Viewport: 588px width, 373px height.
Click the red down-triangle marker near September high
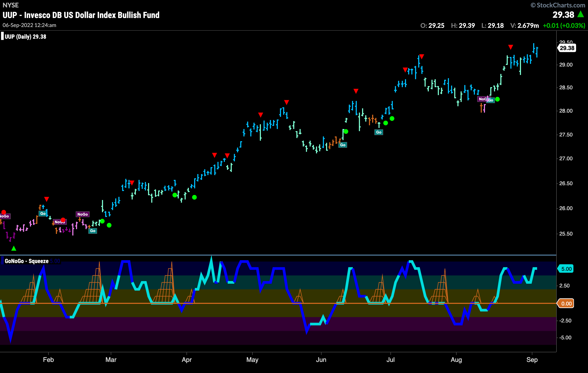coord(511,47)
